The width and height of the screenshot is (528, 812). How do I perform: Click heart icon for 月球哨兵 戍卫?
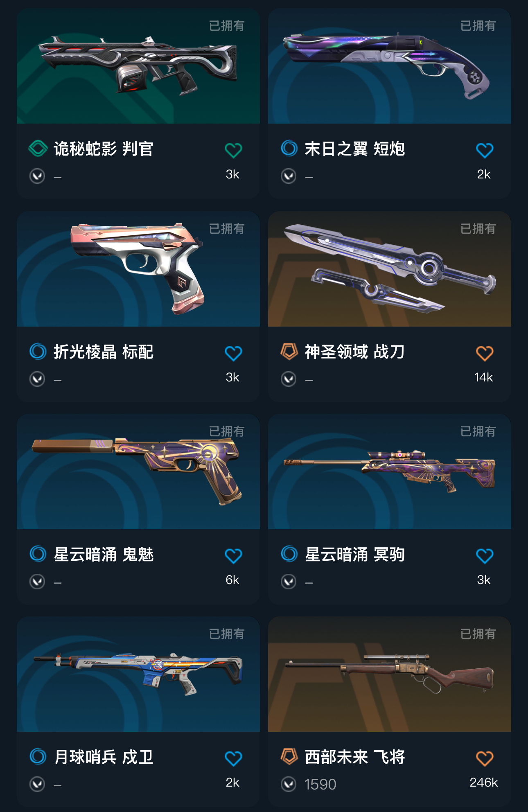click(233, 758)
